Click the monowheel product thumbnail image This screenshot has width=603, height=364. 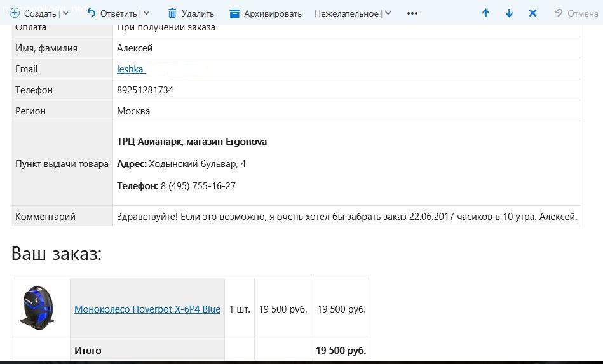pyautogui.click(x=39, y=308)
